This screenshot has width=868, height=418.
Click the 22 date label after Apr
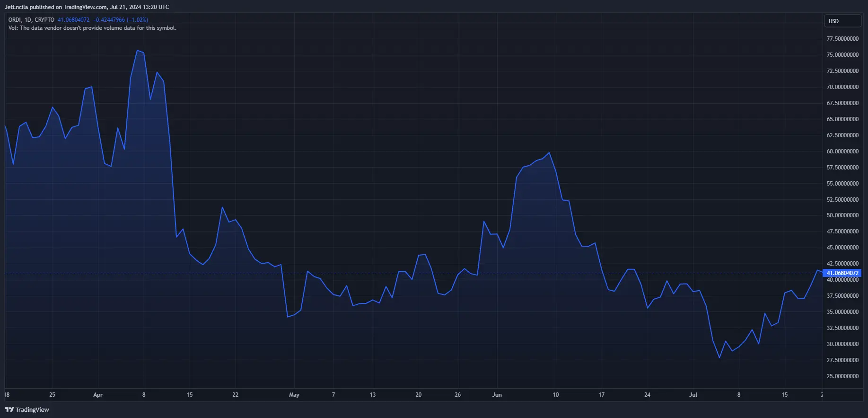coord(235,395)
